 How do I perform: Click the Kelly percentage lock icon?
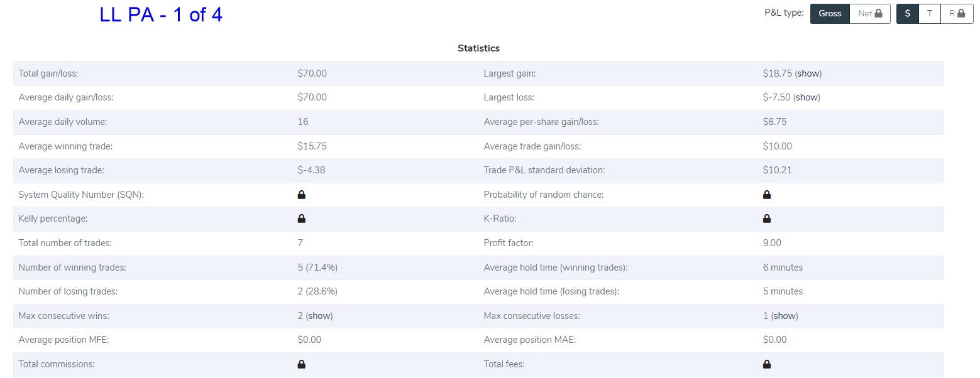pos(301,219)
